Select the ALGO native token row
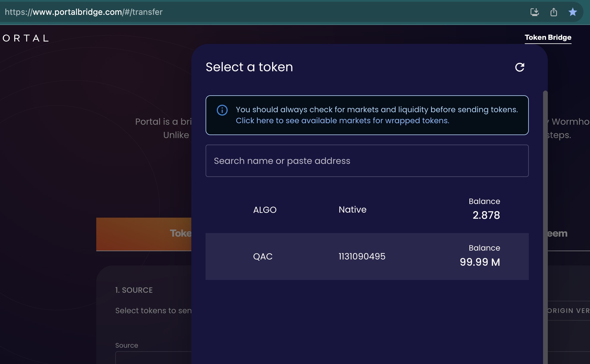 367,210
